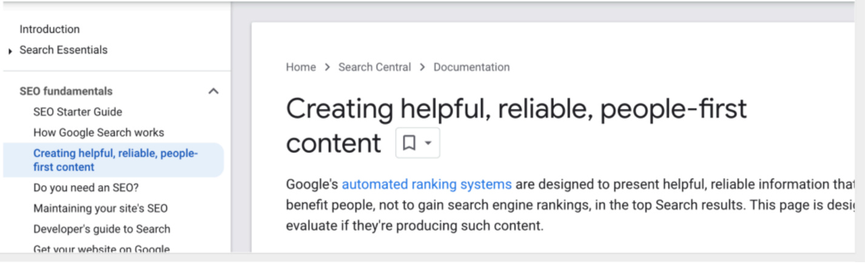Open SEO Starter Guide
868x264 pixels.
click(78, 112)
